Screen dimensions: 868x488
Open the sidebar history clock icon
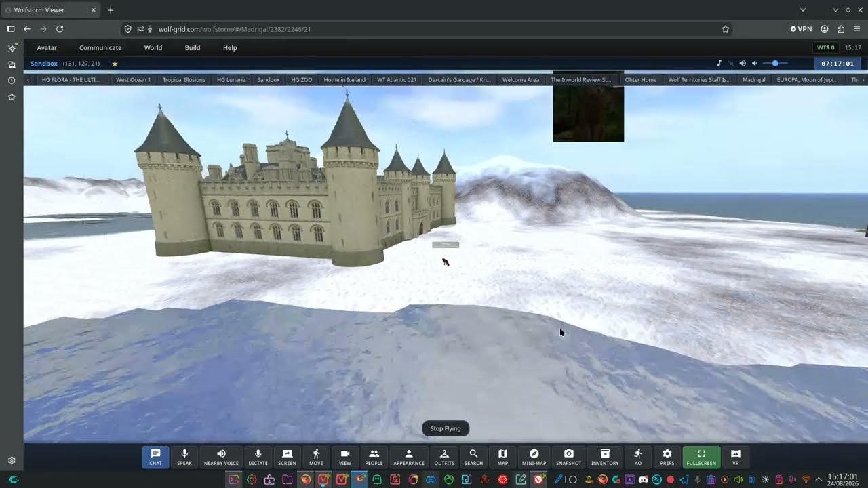pyautogui.click(x=12, y=81)
